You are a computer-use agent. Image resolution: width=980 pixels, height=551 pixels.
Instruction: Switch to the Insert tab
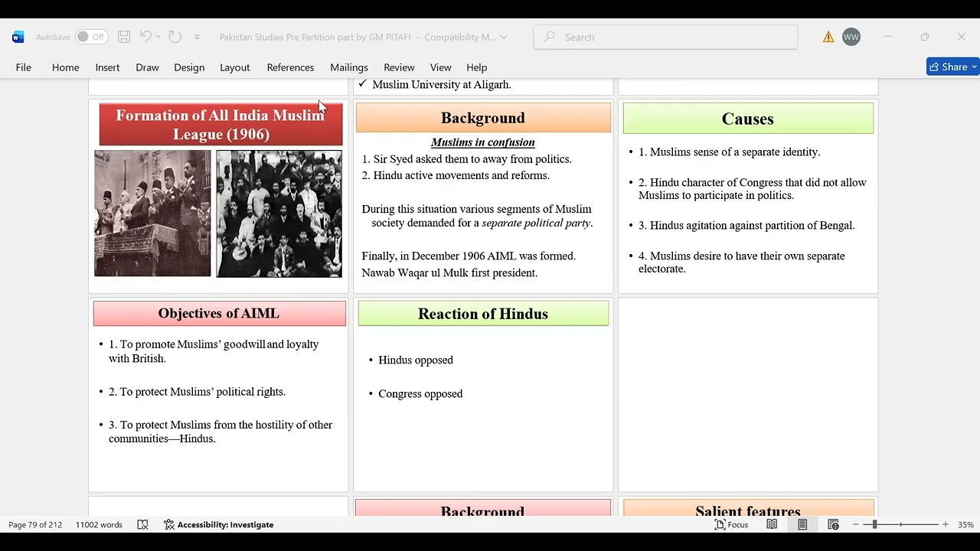107,67
